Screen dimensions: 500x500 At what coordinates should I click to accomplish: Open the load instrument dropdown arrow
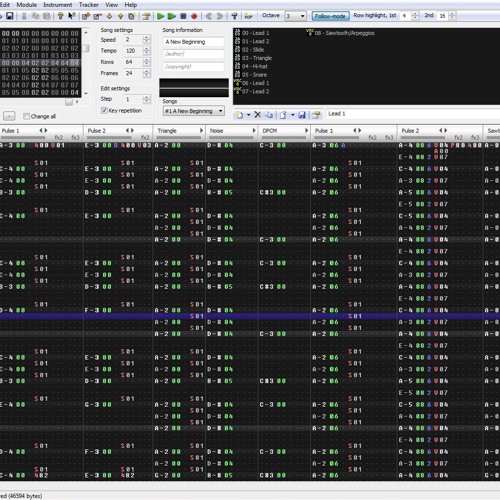[292, 115]
